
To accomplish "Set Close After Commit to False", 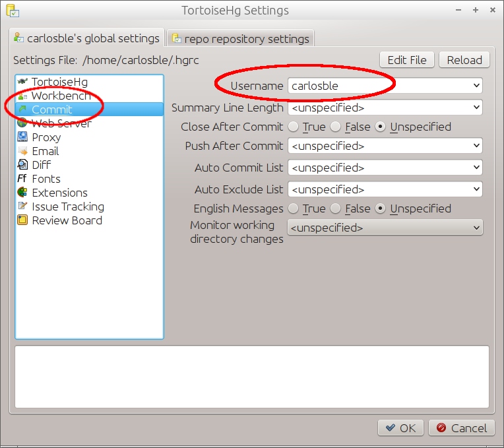I will click(335, 127).
